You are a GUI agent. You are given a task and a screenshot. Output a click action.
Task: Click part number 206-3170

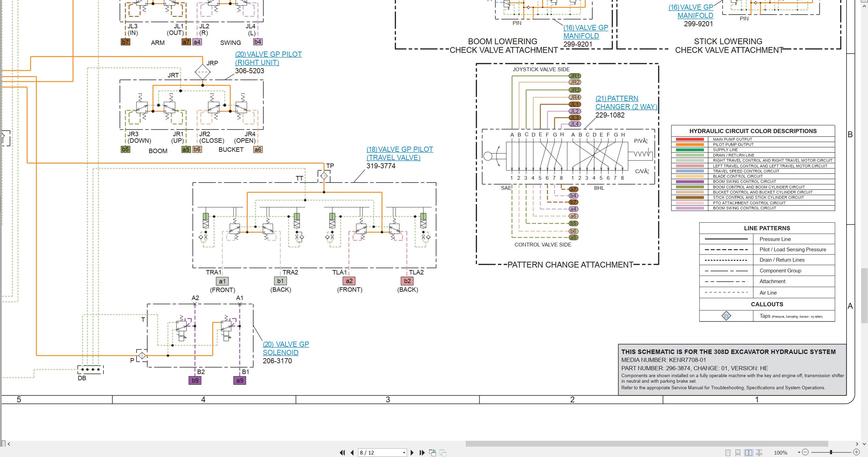click(277, 361)
